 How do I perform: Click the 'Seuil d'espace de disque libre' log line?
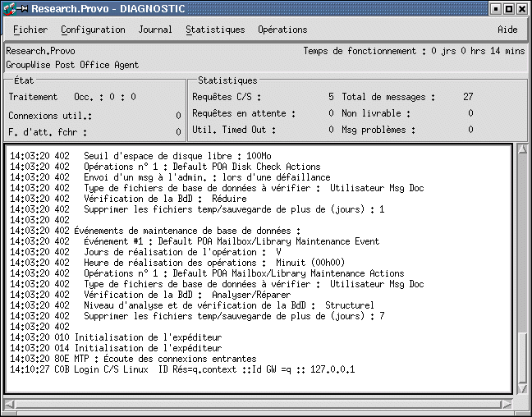coord(141,156)
